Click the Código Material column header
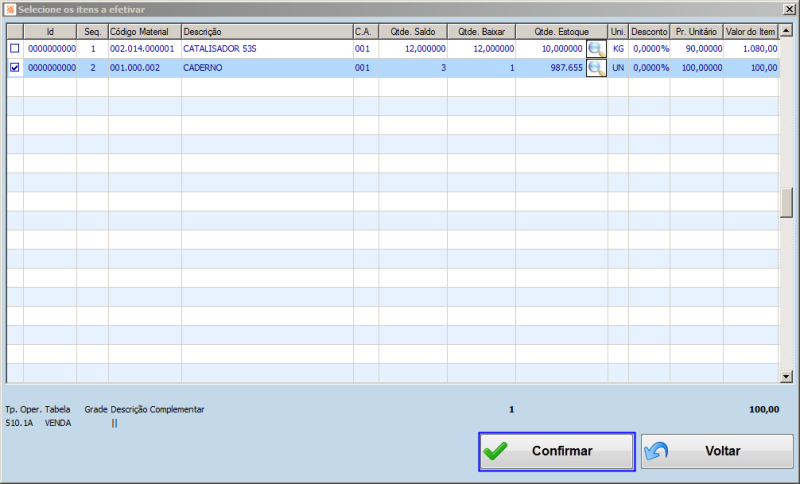 [x=145, y=32]
